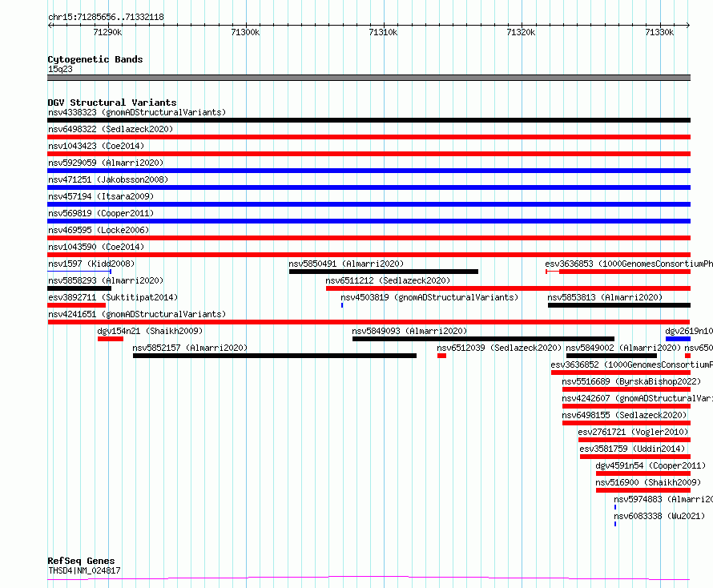Screen dimensions: 713x588
Task: Click nsv4503819 gnomAD variant label
Action: 429,297
